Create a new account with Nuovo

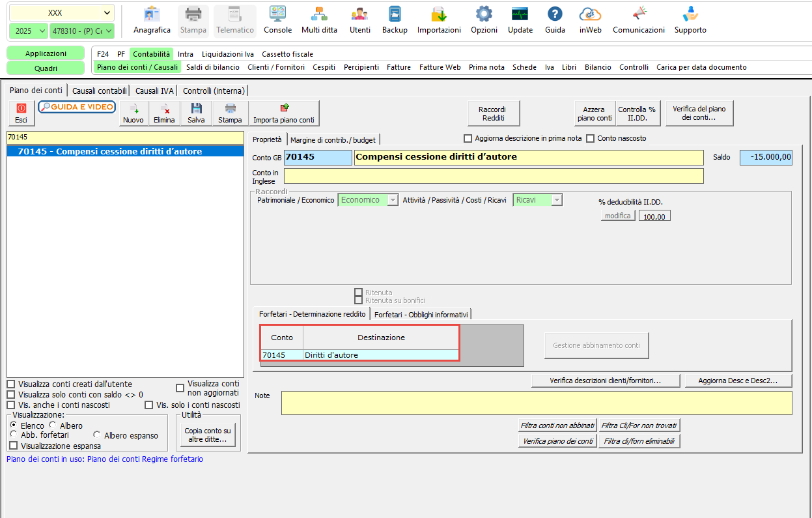pyautogui.click(x=133, y=113)
